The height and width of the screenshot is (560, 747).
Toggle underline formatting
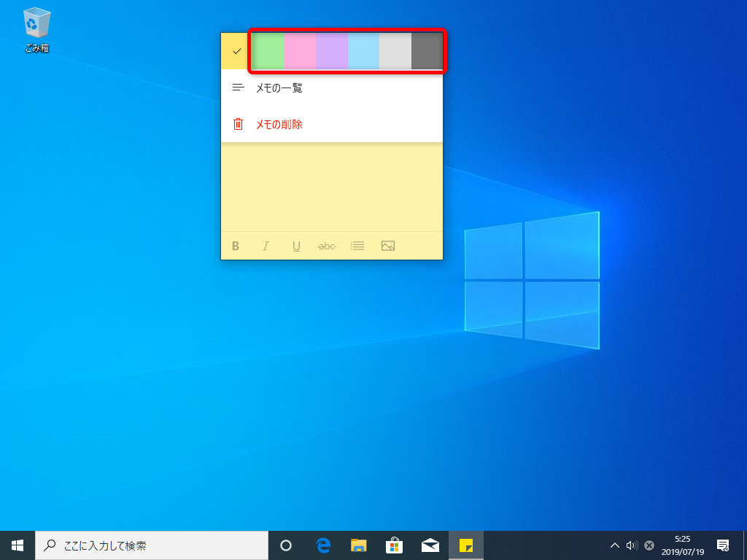(x=296, y=246)
